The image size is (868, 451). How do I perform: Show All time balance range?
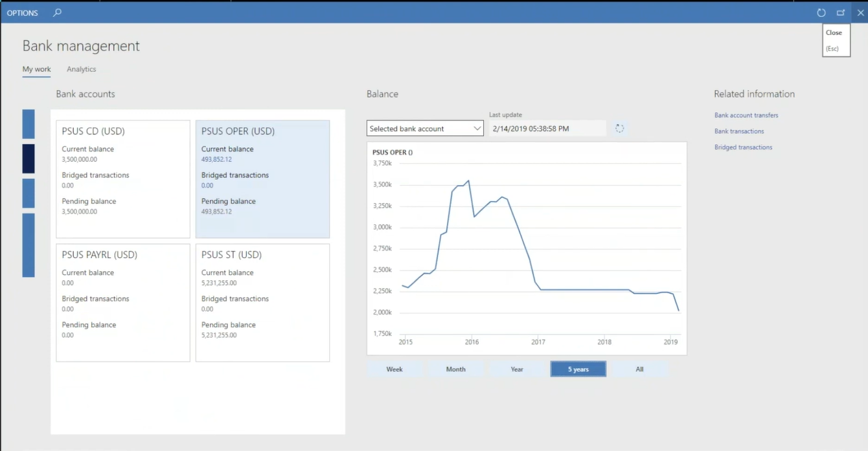[x=639, y=369]
